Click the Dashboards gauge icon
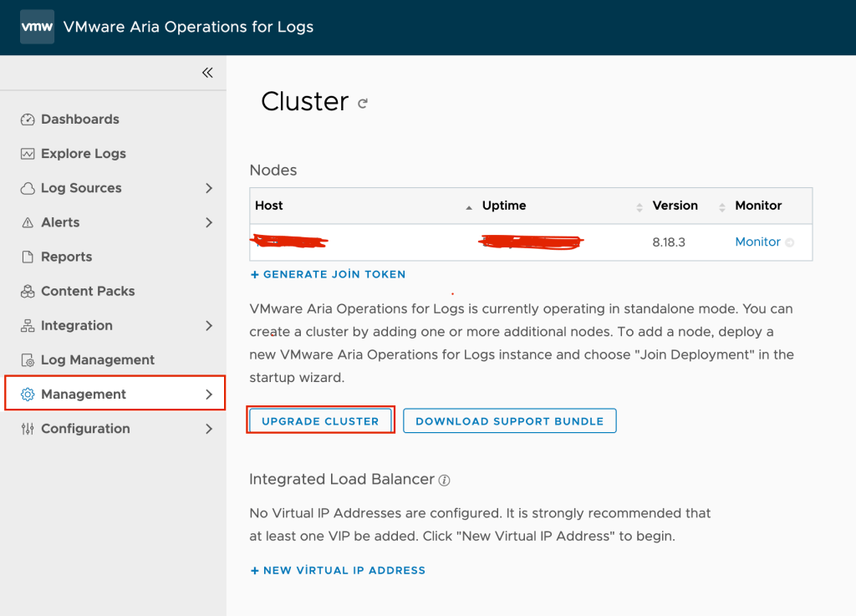The width and height of the screenshot is (856, 616). (x=28, y=120)
